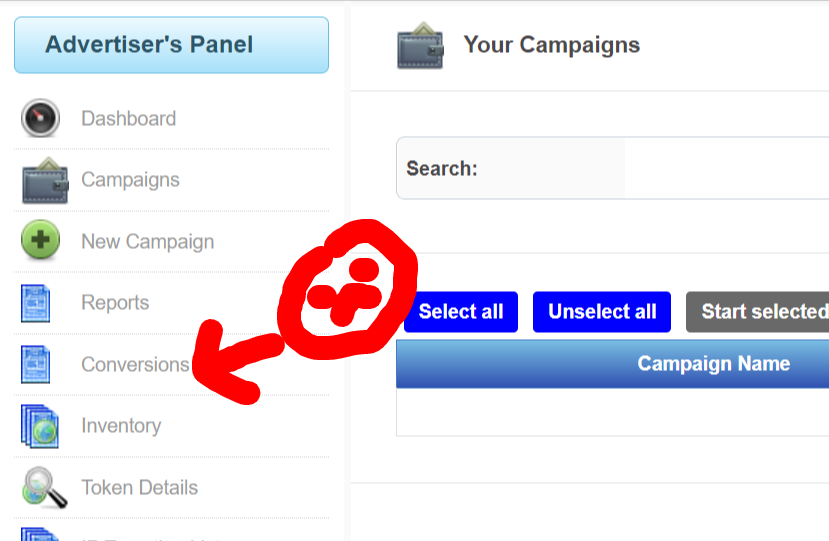This screenshot has height=541, width=829.
Task: Click the Reports document icon
Action: (36, 303)
